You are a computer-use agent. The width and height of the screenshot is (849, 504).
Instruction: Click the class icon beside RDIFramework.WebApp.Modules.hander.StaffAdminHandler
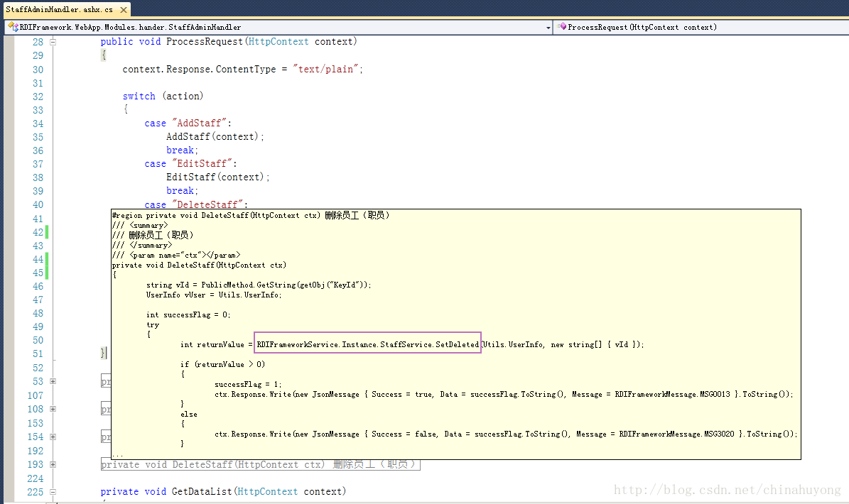coord(13,26)
